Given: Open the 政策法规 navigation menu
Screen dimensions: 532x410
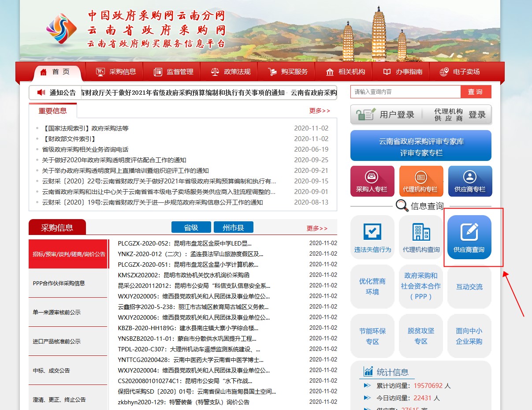Looking at the screenshot, I should coord(231,72).
